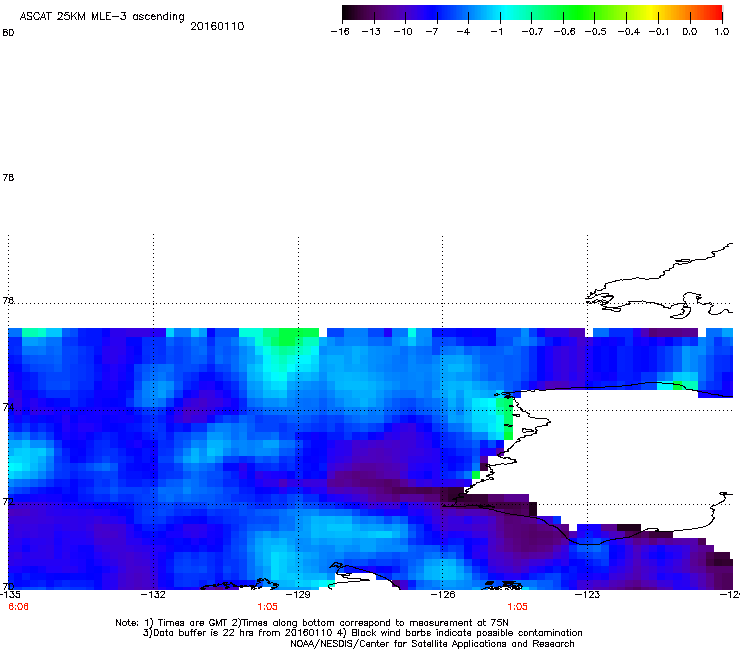Click the 74 latitude axis label
Image resolution: width=740 pixels, height=650 pixels.
click(x=8, y=407)
